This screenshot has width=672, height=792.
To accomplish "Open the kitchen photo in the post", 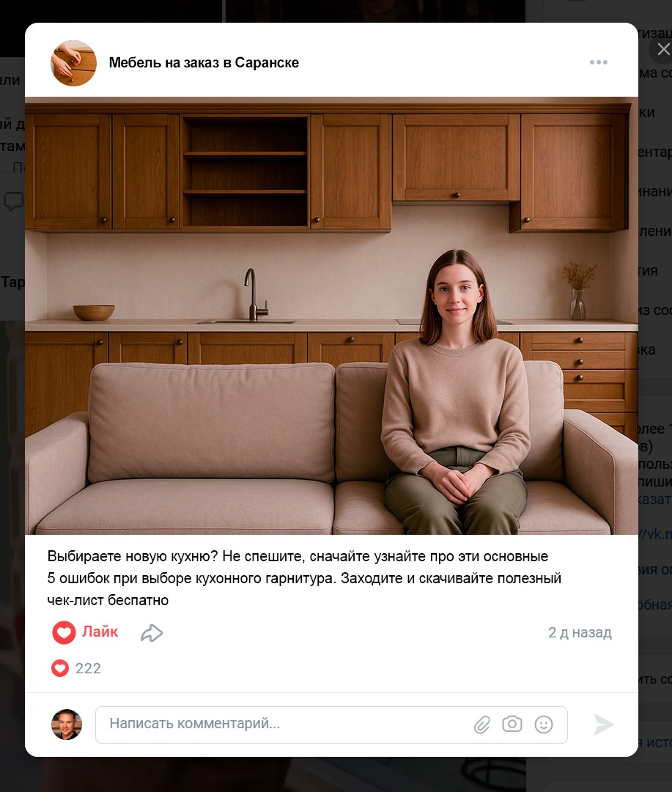I will (331, 316).
